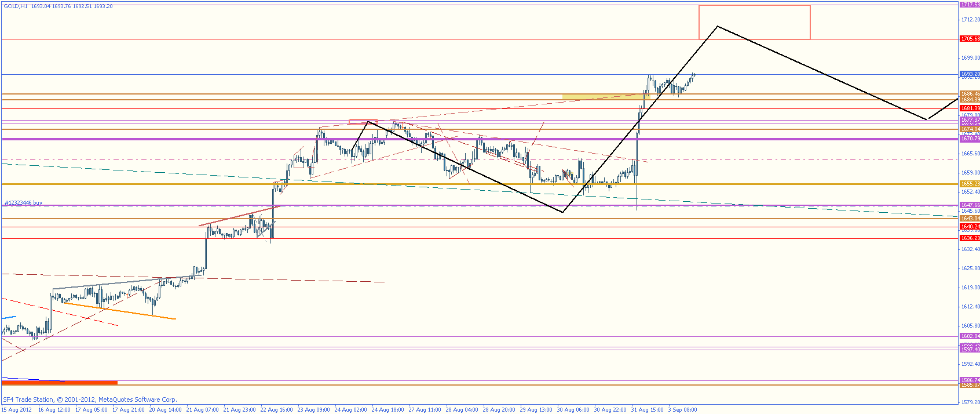
Task: Select the 1705.68 red price tag
Action: [x=970, y=39]
